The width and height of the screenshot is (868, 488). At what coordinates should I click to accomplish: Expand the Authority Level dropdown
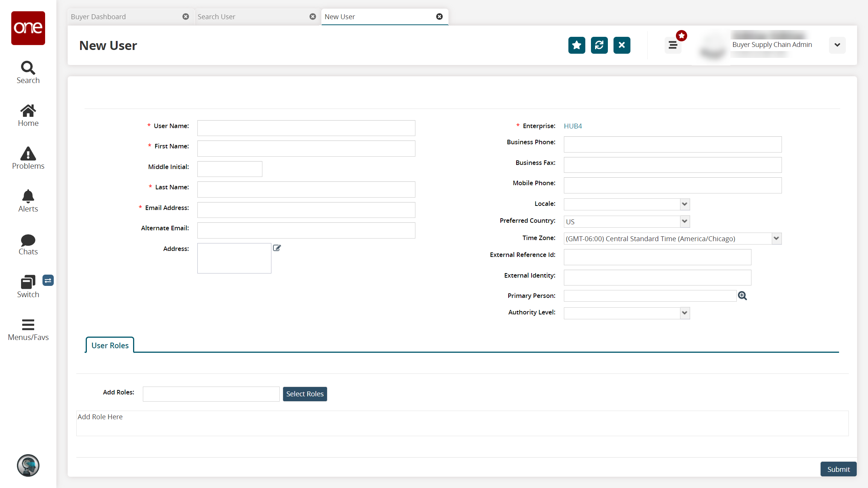(685, 313)
